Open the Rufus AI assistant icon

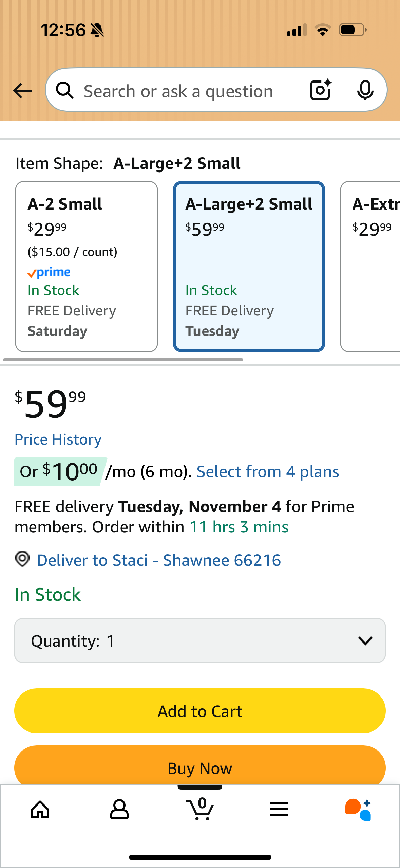(x=358, y=810)
